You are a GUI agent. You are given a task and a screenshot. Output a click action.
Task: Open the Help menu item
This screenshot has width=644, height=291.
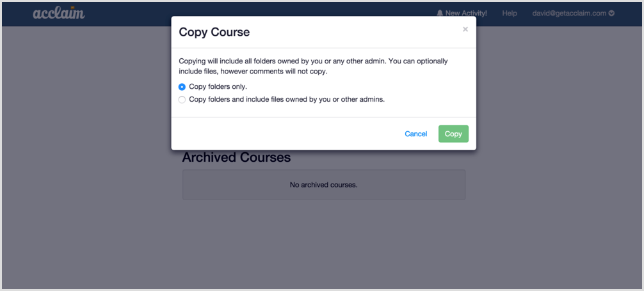pos(510,13)
